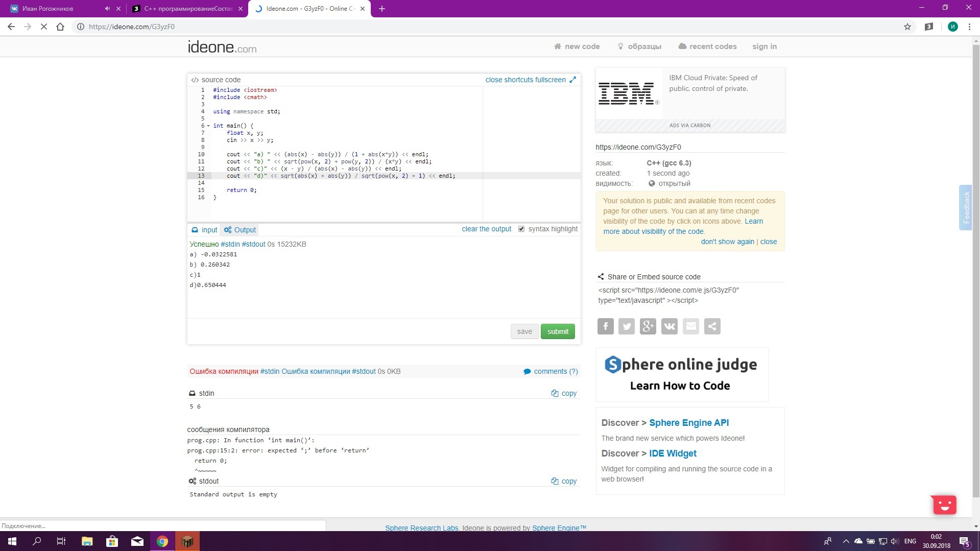Click the embed script code field
This screenshot has height=551, width=980.
689,295
